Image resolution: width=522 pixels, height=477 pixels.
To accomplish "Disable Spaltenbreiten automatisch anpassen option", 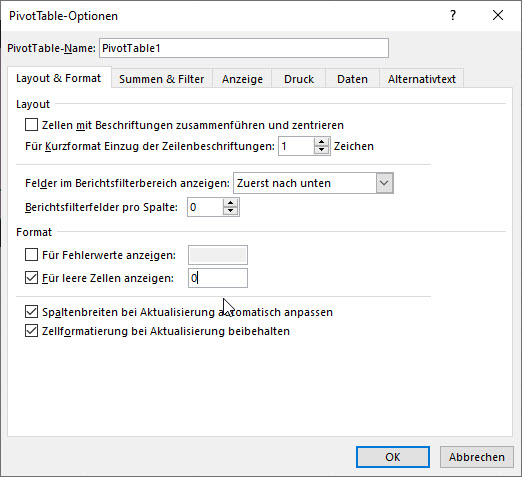I will coord(31,312).
